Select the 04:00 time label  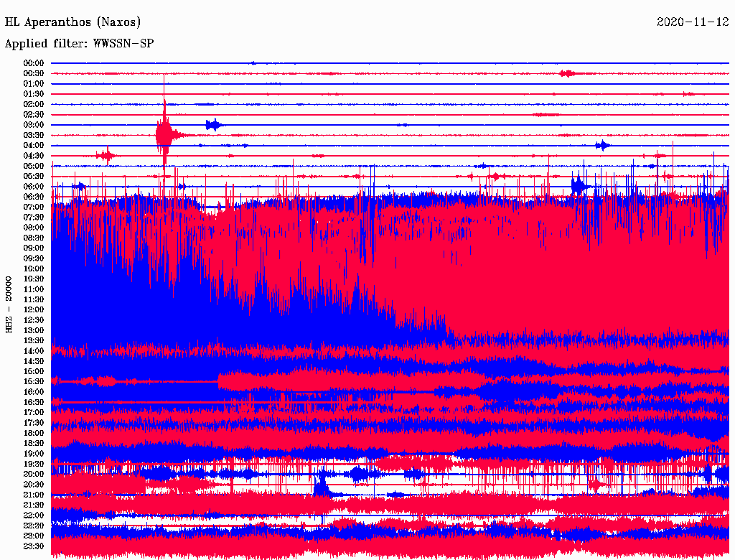pos(34,146)
